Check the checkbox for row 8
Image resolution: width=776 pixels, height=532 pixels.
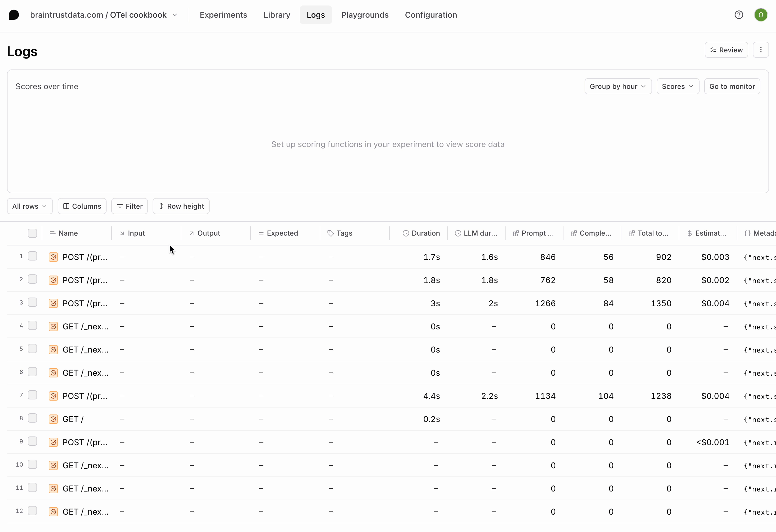point(32,418)
